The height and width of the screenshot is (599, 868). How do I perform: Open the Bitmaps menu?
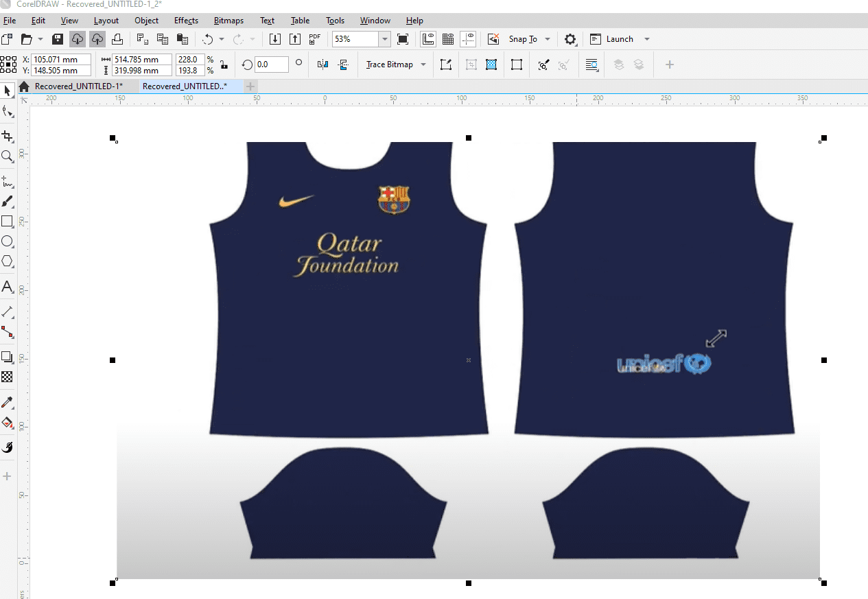[228, 21]
